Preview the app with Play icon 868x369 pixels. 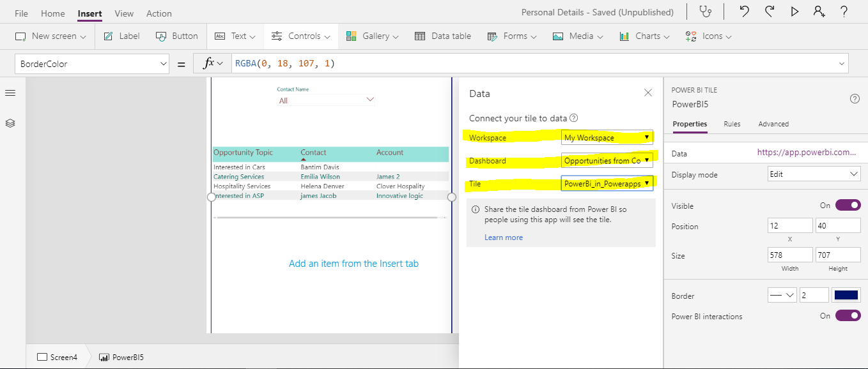[794, 11]
